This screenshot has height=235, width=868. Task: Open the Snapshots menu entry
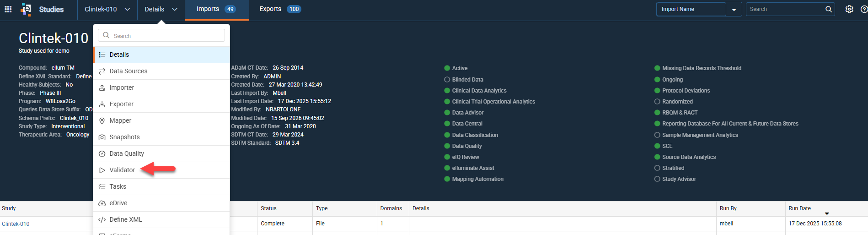[161, 137]
